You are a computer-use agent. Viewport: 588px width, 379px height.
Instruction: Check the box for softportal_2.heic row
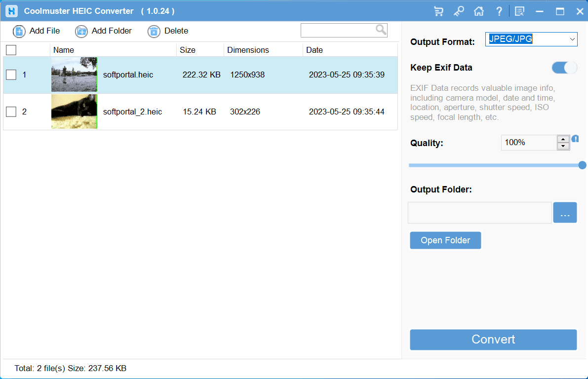(11, 112)
